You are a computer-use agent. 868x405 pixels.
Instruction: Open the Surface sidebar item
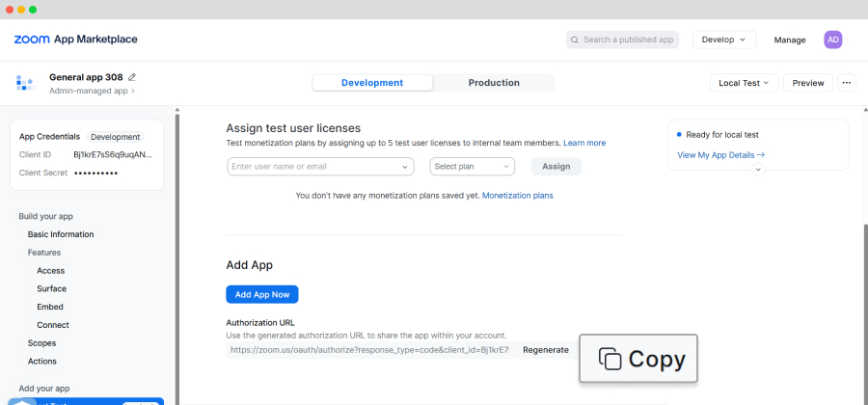pos(51,289)
